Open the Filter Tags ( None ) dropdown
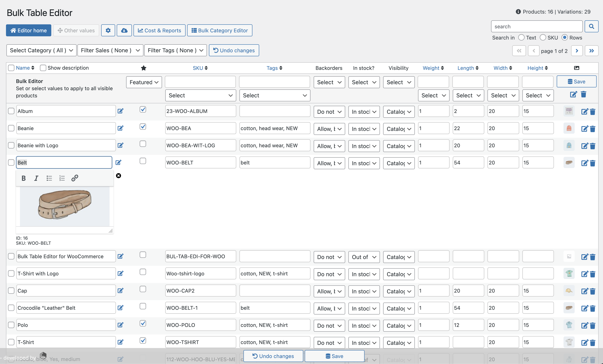 pos(175,50)
